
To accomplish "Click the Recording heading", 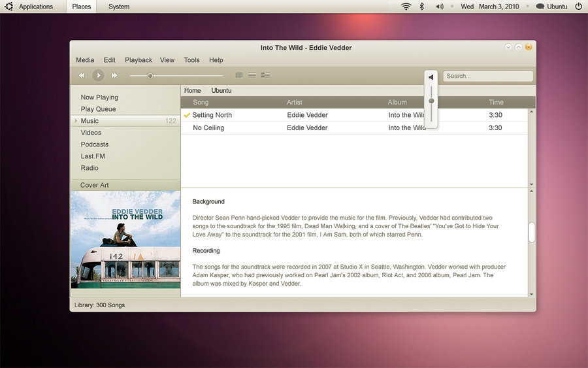I will coord(206,250).
